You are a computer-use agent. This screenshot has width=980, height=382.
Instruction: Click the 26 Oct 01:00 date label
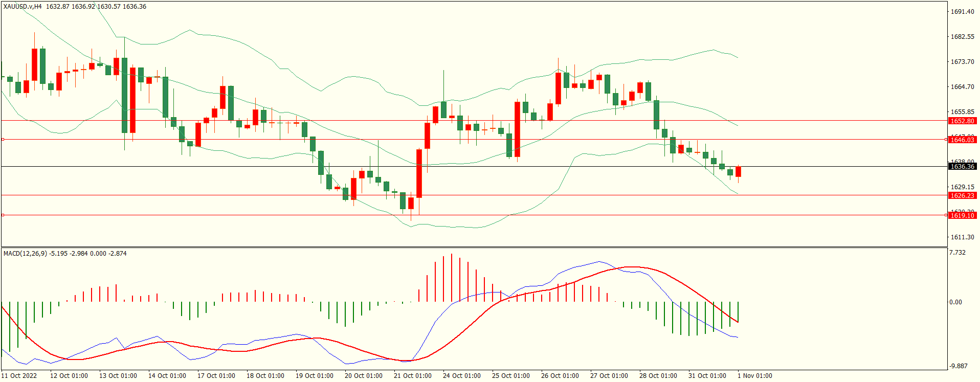pos(560,376)
